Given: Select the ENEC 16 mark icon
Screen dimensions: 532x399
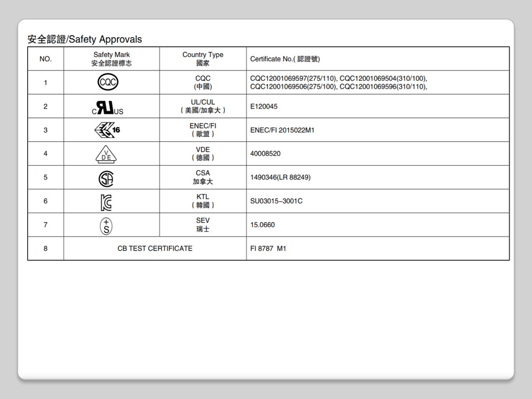Looking at the screenshot, I should tap(107, 130).
